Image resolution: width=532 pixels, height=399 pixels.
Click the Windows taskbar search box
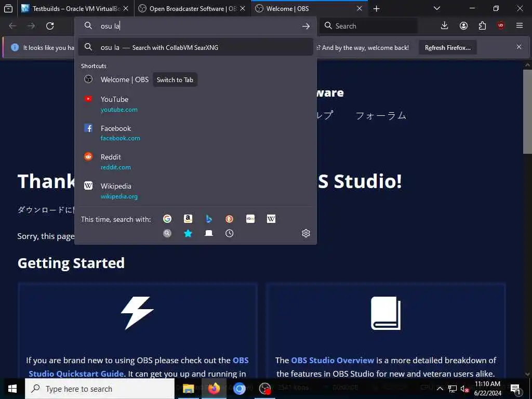click(x=99, y=389)
